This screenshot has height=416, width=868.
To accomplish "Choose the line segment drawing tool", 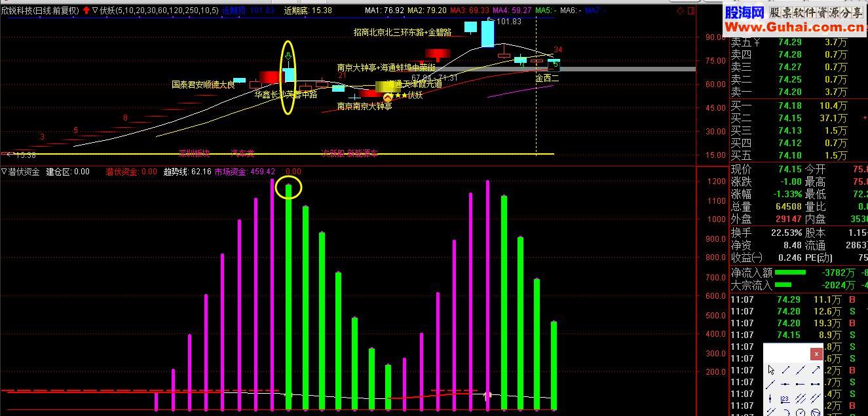I will [785, 369].
